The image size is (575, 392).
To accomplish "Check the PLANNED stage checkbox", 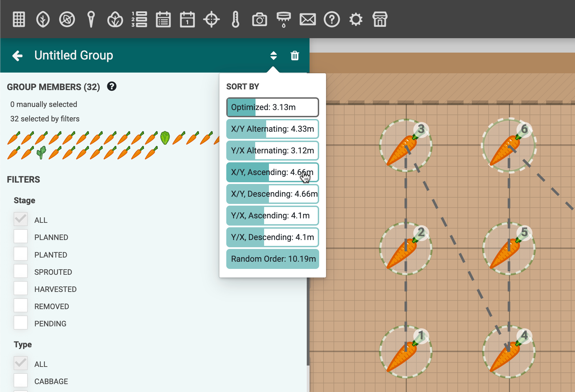I will tap(21, 237).
